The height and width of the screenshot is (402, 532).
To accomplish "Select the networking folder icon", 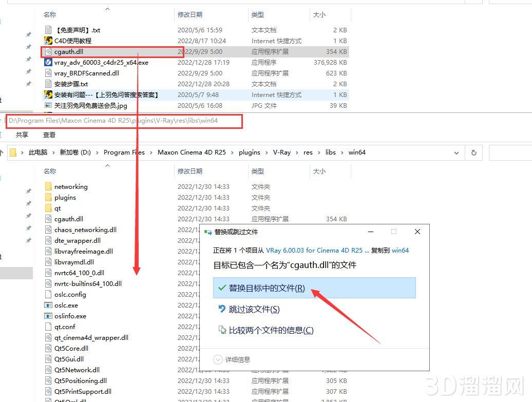I will point(48,186).
